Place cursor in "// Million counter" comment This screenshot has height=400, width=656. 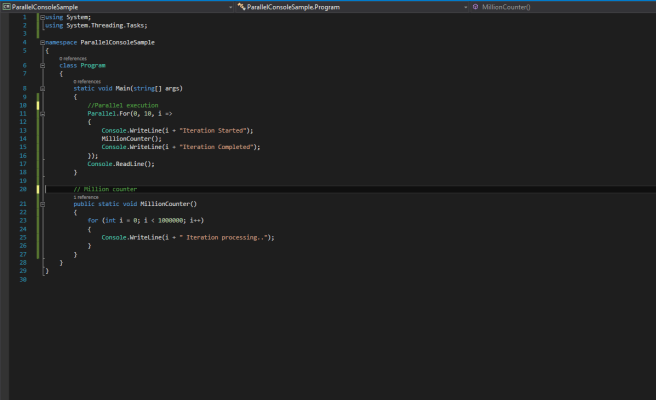105,188
